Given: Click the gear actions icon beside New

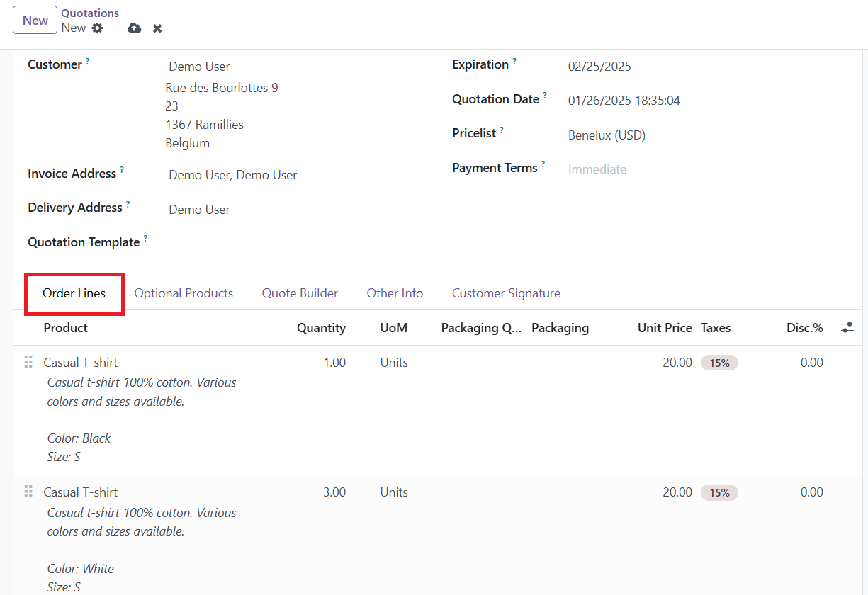Looking at the screenshot, I should [x=97, y=28].
